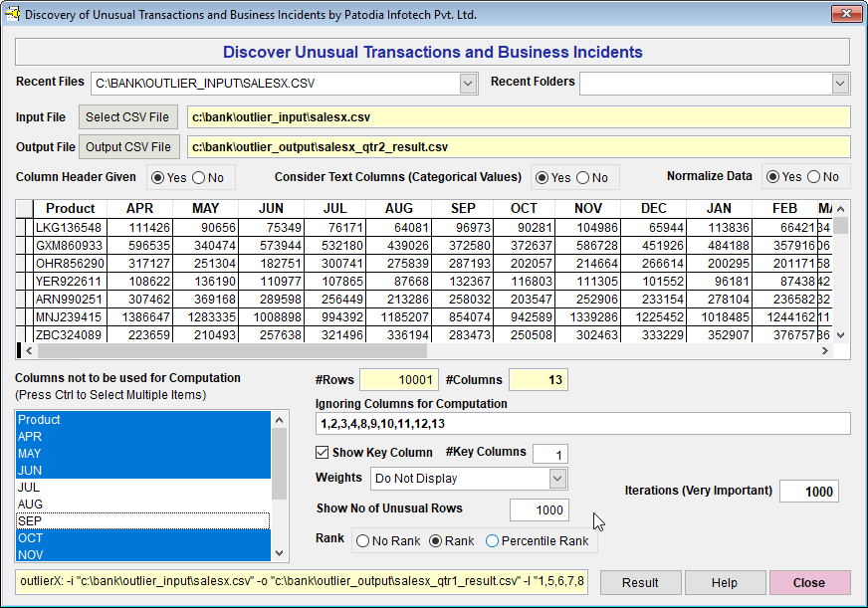Uncheck the Show Key Column checkbox
Image resolution: width=868 pixels, height=608 pixels.
[x=323, y=454]
